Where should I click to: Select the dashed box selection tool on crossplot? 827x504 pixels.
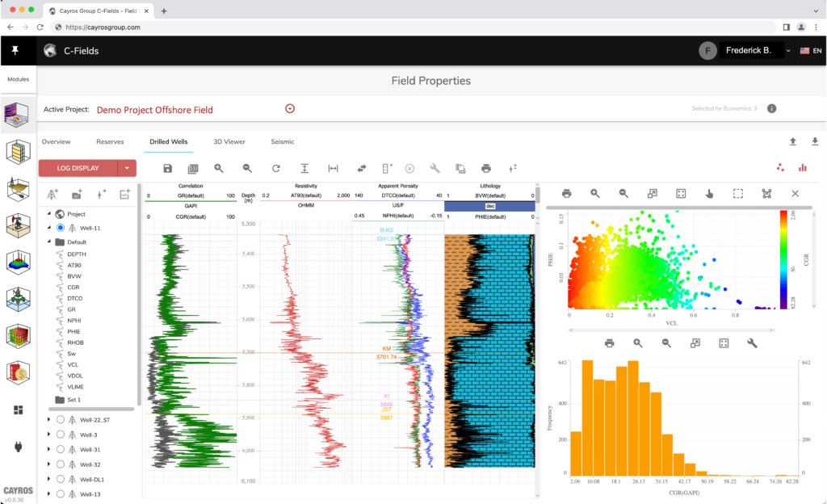point(738,194)
